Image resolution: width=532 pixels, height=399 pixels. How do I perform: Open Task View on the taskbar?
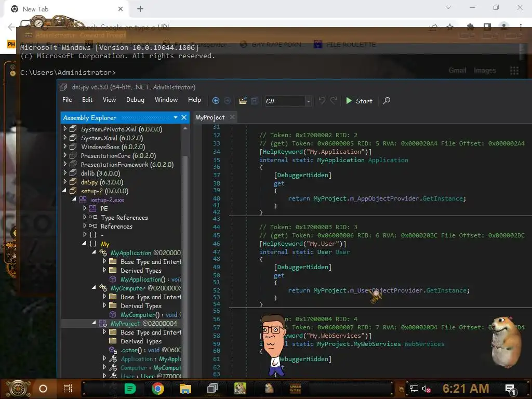point(68,389)
